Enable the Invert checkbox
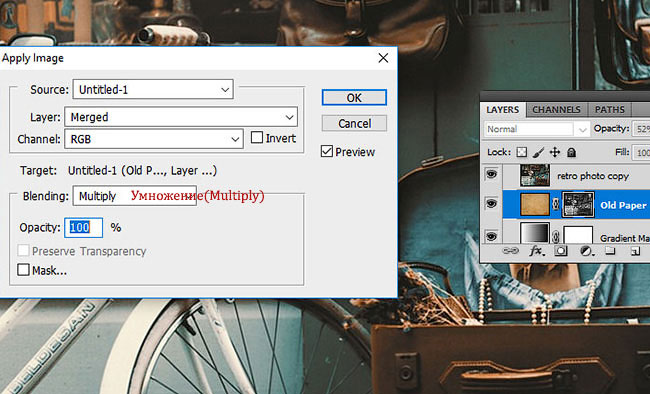 (257, 137)
